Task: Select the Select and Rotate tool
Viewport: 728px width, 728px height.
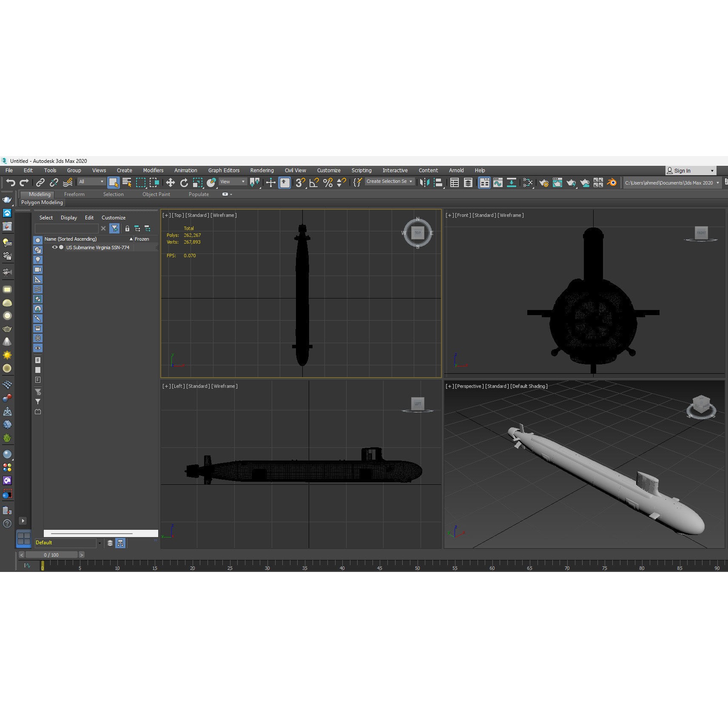Action: [185, 182]
